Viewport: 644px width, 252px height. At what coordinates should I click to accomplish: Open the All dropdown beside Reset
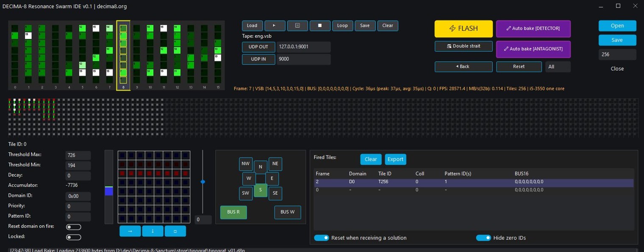[x=558, y=66]
